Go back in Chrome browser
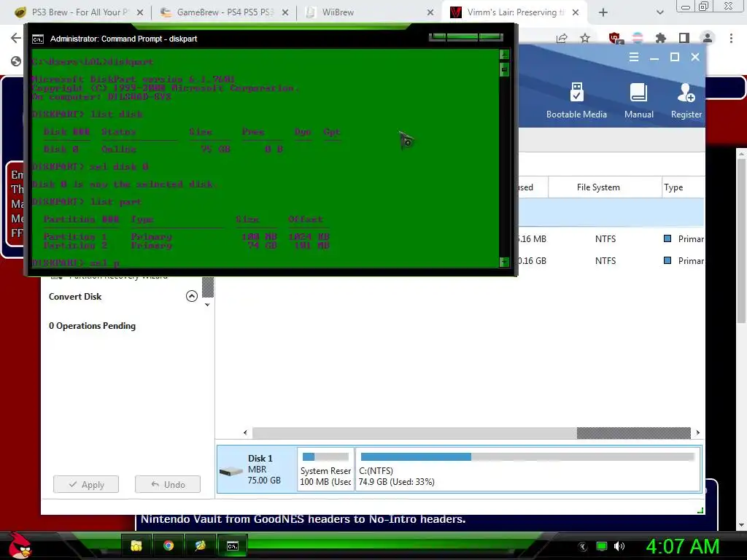Image resolution: width=747 pixels, height=560 pixels. point(16,38)
